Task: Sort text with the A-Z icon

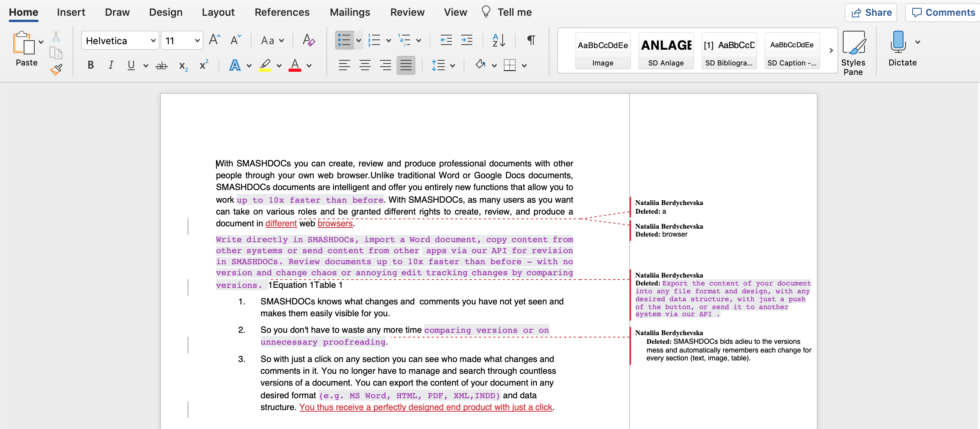Action: 499,40
